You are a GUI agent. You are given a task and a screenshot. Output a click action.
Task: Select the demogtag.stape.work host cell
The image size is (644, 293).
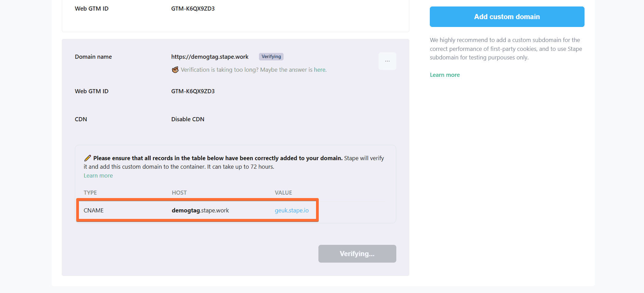pyautogui.click(x=200, y=210)
